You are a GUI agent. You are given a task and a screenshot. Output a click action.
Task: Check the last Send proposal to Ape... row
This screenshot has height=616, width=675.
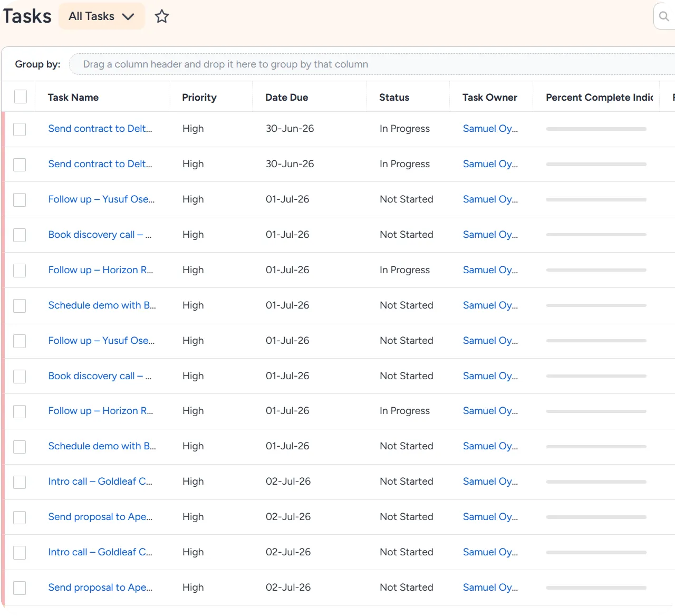(20, 588)
